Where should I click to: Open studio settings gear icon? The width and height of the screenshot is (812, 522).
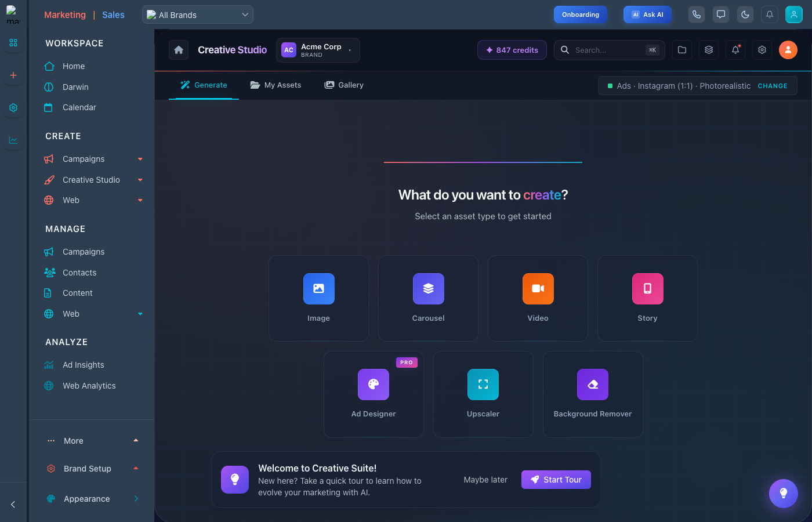tap(762, 50)
